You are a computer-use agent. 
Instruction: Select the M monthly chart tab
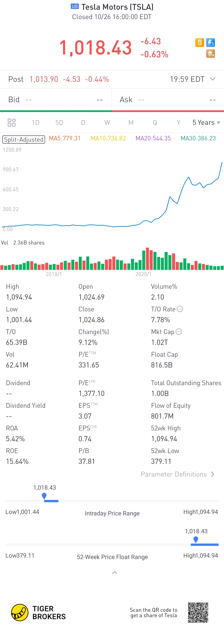tap(131, 123)
